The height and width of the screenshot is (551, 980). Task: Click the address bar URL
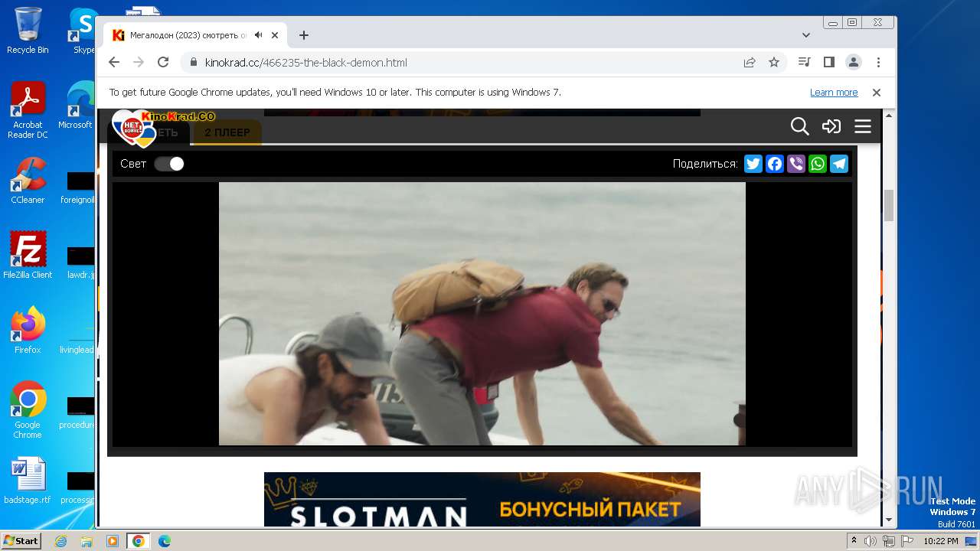(306, 63)
